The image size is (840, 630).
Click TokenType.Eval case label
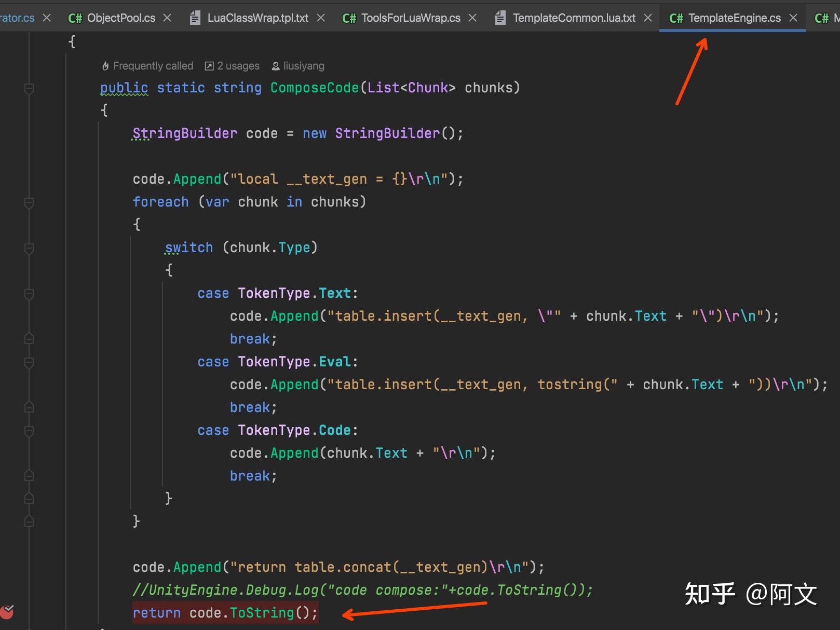(x=294, y=362)
